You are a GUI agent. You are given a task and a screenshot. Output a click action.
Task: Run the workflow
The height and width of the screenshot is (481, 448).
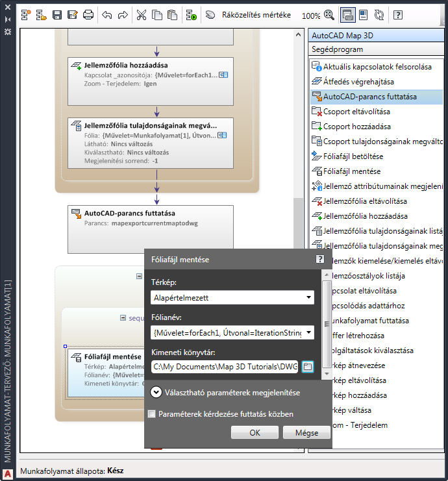[192, 15]
